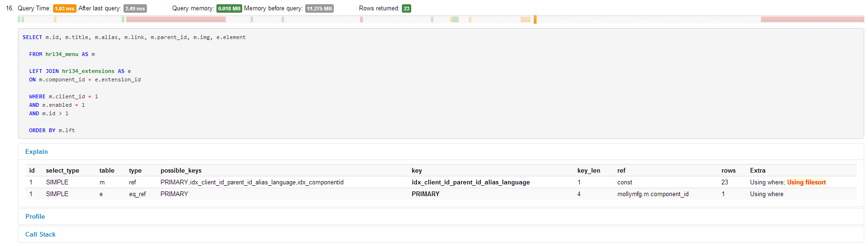This screenshot has height=246, width=868.
Task: Click the 'eq_ref' type cell
Action: point(138,194)
